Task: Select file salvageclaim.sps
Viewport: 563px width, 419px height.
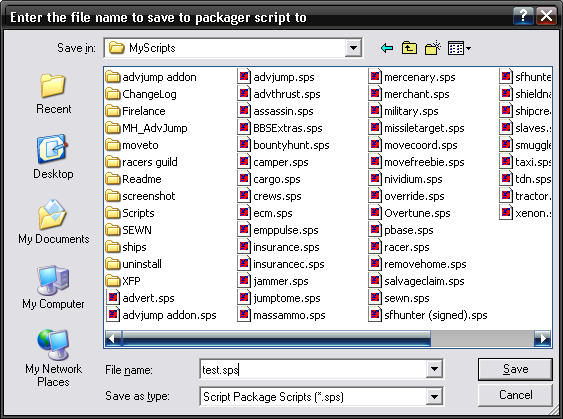Action: tap(417, 281)
